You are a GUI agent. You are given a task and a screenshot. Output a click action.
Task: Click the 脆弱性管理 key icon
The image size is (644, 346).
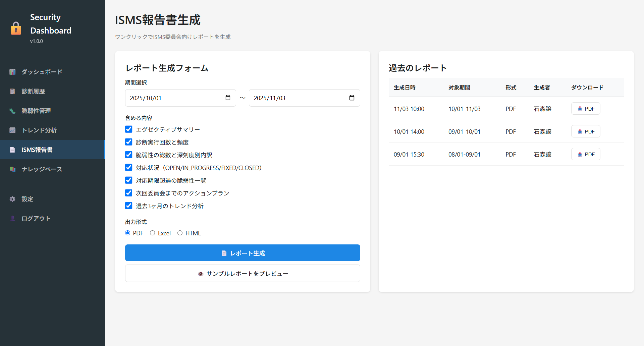pos(12,111)
